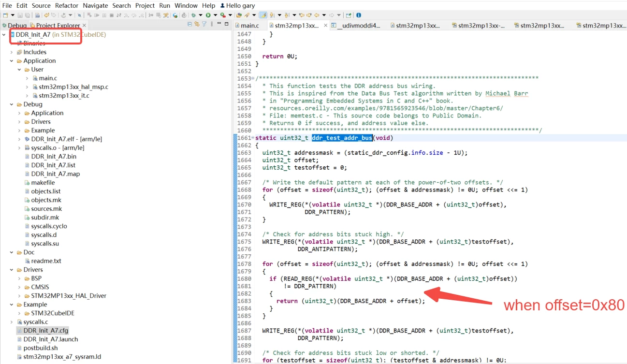The width and height of the screenshot is (627, 364).
Task: Click the green Run button in toolbar
Action: (208, 15)
